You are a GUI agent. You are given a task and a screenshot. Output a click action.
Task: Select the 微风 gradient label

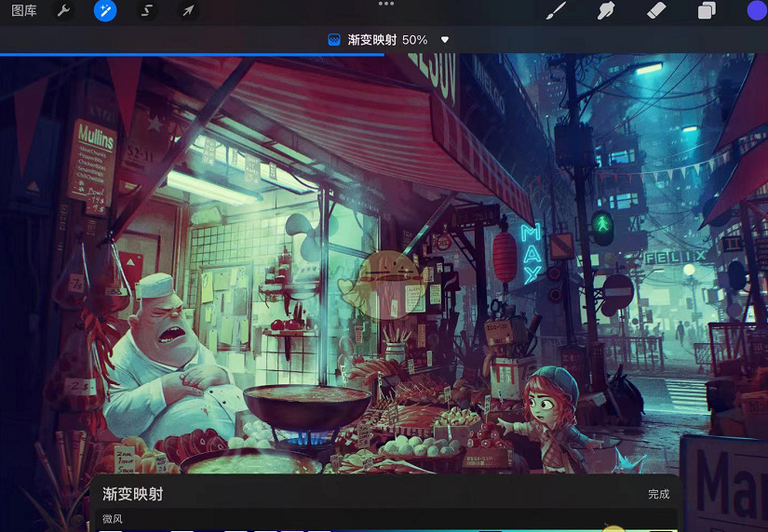[112, 519]
